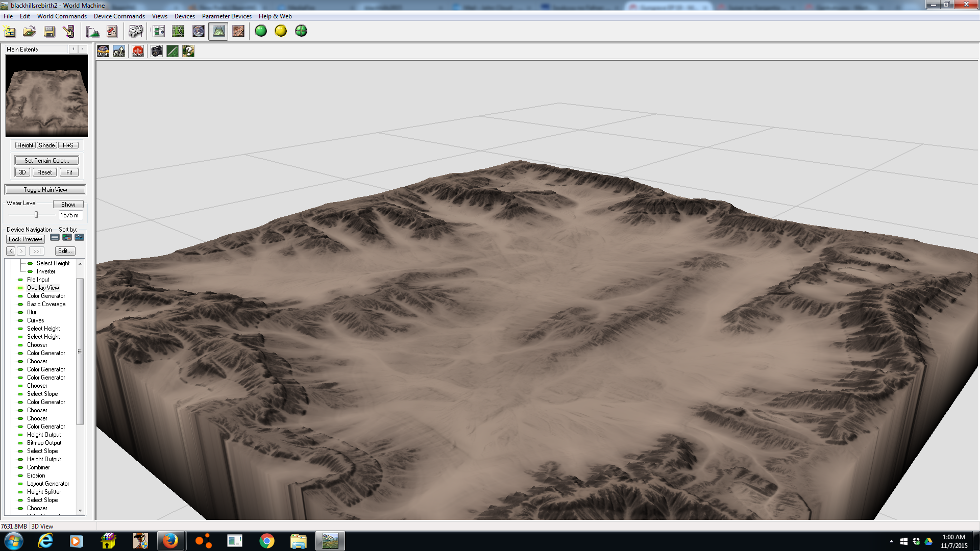Viewport: 980px width, 551px height.
Task: Switch to Orbit camera mode
Action: coord(103,51)
